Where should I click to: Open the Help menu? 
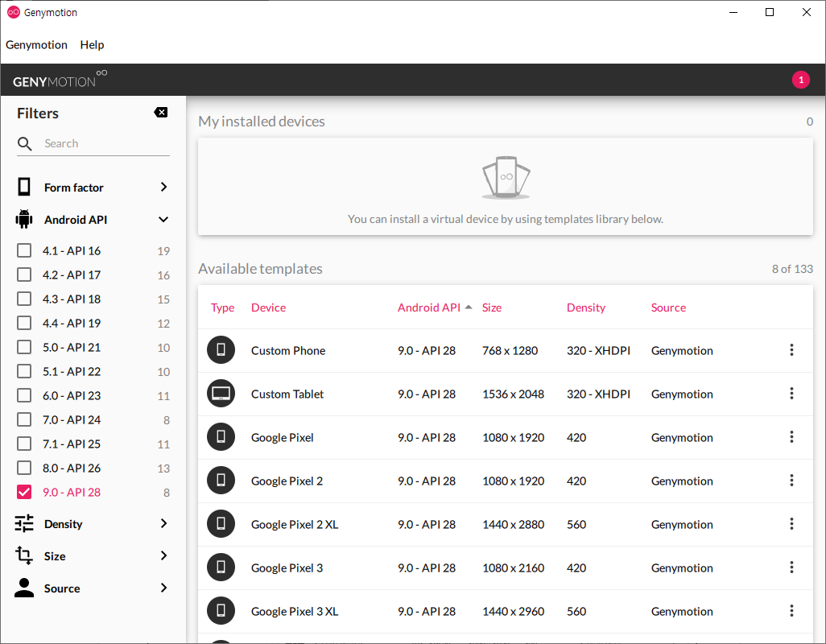coord(93,45)
